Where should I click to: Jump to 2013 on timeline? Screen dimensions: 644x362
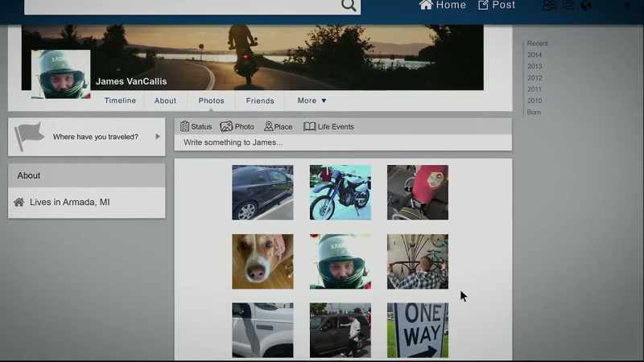pyautogui.click(x=535, y=66)
